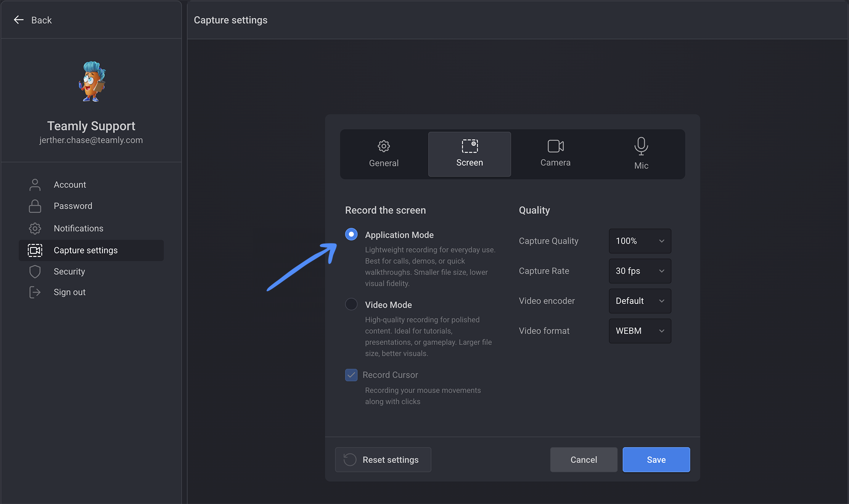Click the Record Cursor label text
Viewport: 849px width, 504px height.
(x=390, y=375)
